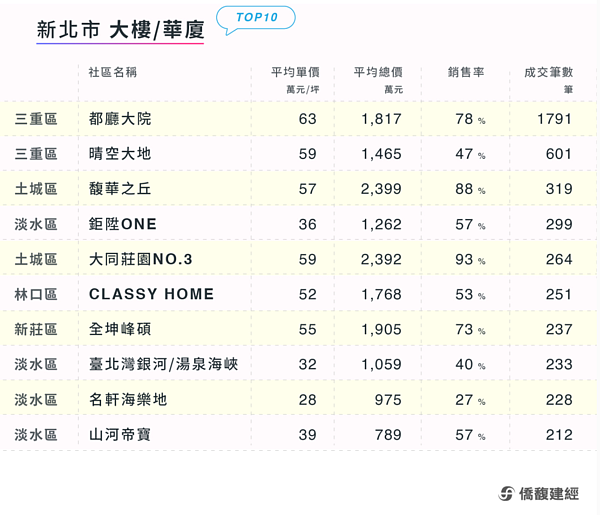Click the 平均總價 column header

pyautogui.click(x=378, y=72)
